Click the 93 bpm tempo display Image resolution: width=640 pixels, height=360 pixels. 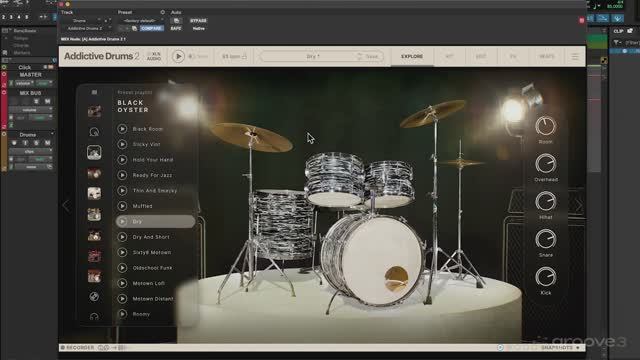(234, 56)
